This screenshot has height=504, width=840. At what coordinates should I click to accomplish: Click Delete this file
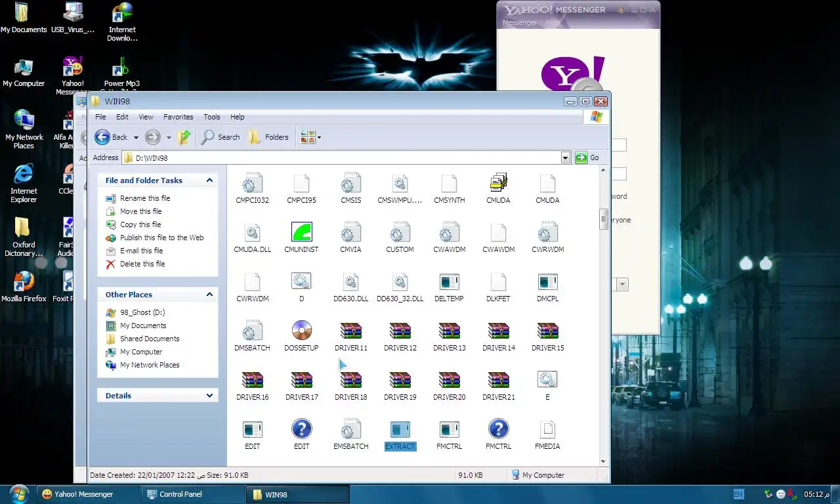tap(142, 264)
